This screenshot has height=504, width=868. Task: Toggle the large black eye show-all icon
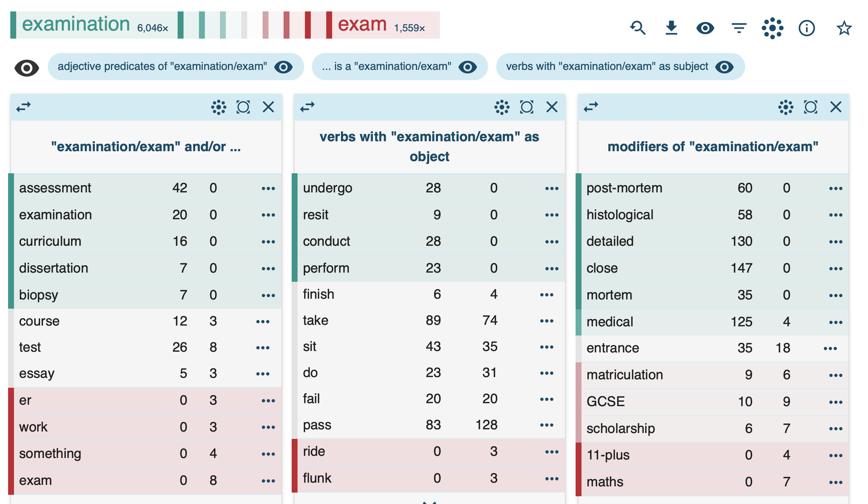pos(26,68)
